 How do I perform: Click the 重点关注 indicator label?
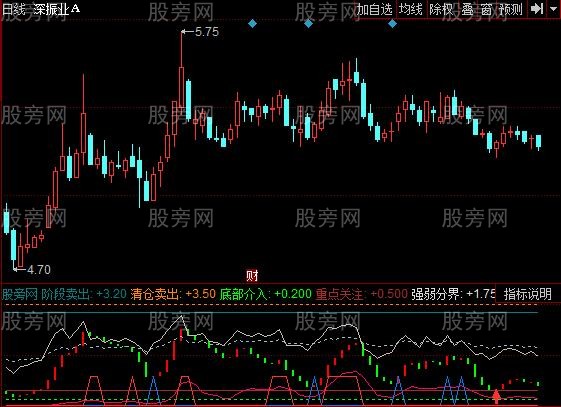pyautogui.click(x=339, y=294)
